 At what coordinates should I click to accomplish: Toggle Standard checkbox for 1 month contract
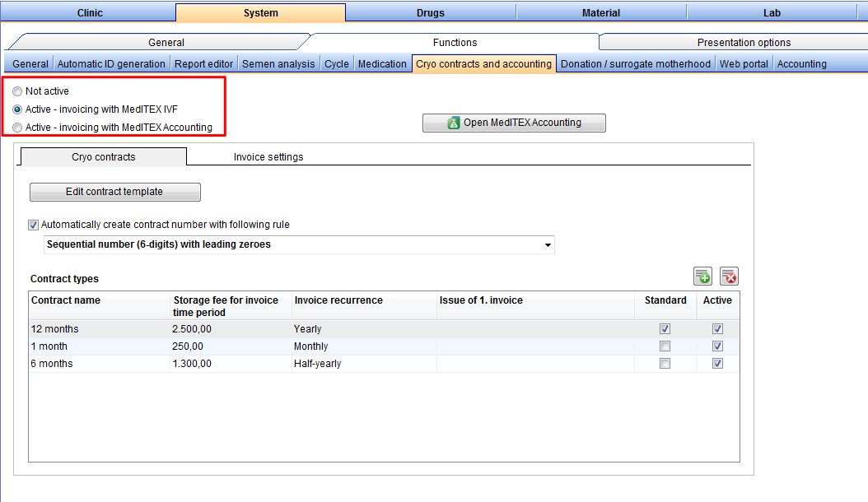[665, 346]
